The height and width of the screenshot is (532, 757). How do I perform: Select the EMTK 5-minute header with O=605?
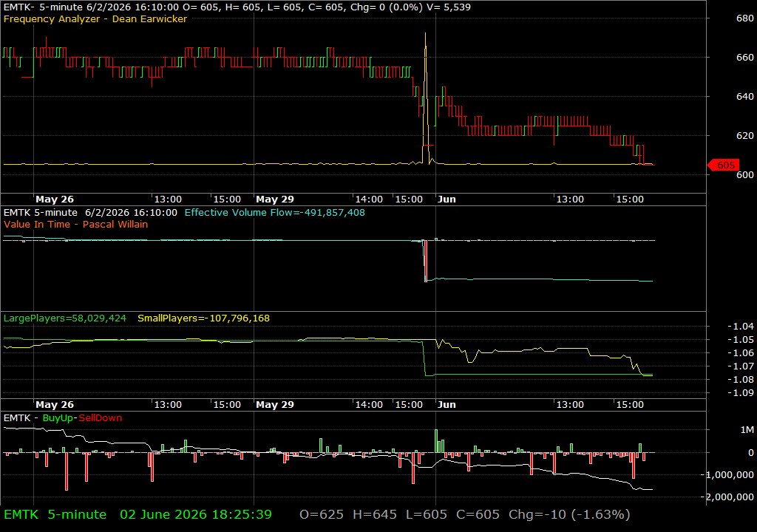pos(237,7)
